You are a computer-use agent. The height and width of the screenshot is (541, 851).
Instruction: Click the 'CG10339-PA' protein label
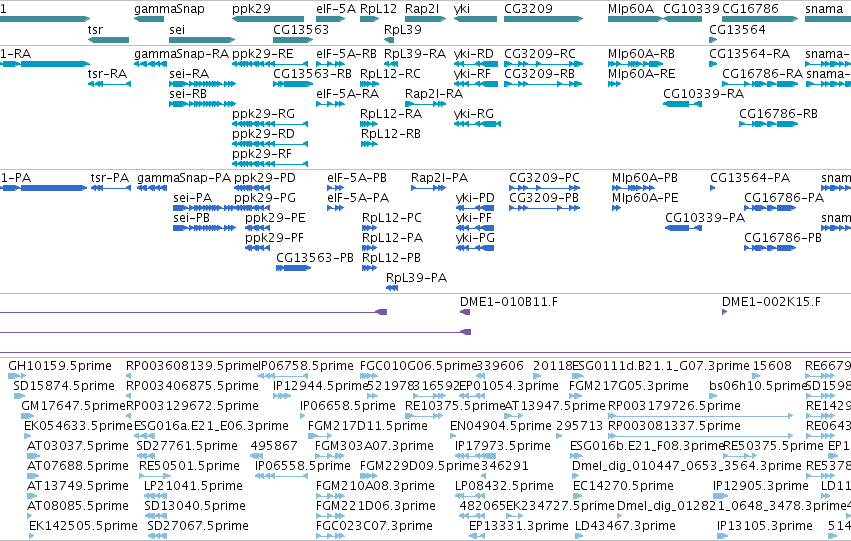pos(705,218)
